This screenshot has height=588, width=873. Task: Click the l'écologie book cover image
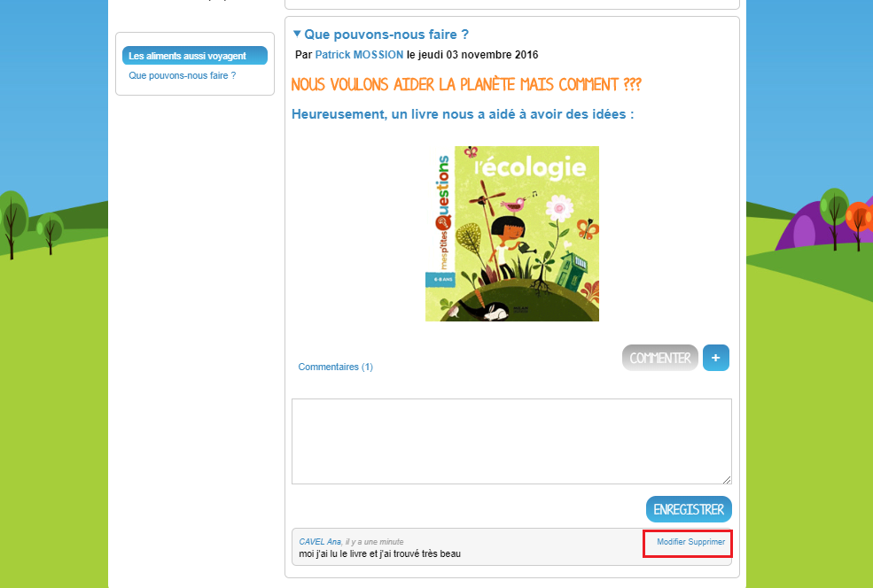pyautogui.click(x=512, y=234)
